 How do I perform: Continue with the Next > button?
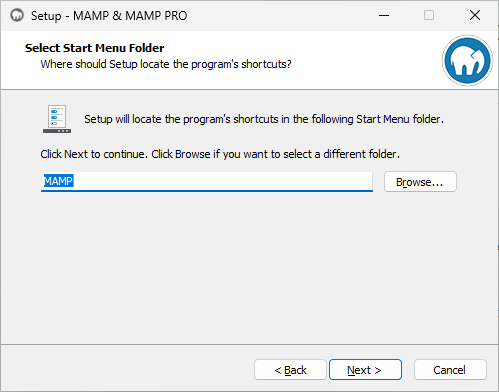coord(365,370)
